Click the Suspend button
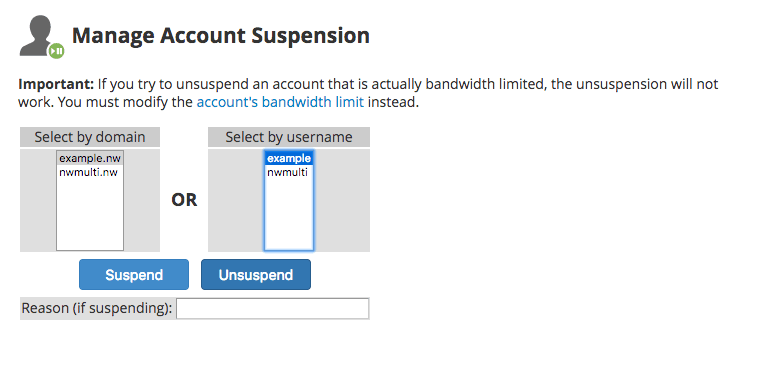The height and width of the screenshot is (376, 768). click(134, 275)
